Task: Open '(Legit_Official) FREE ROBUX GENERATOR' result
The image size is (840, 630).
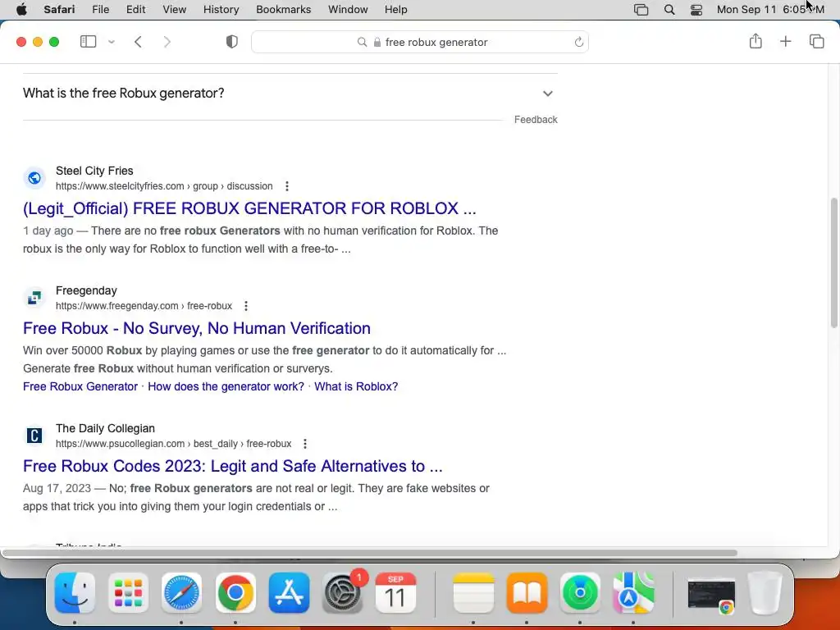Action: 249,208
